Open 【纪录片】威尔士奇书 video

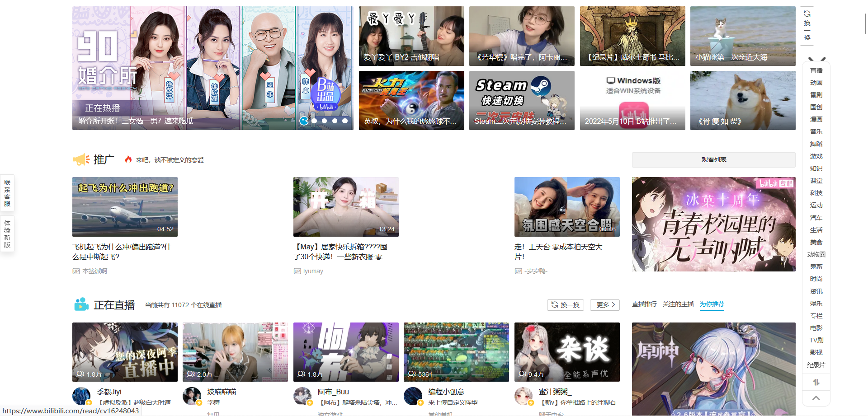coord(632,36)
